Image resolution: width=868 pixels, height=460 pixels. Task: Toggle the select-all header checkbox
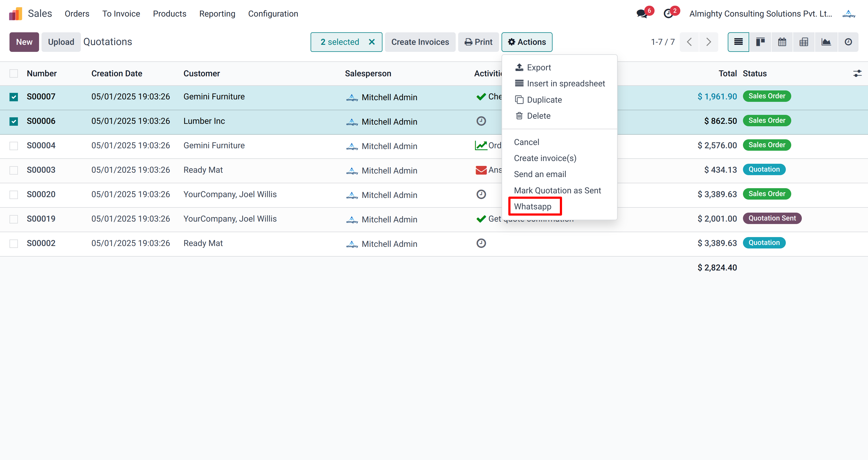coord(14,73)
